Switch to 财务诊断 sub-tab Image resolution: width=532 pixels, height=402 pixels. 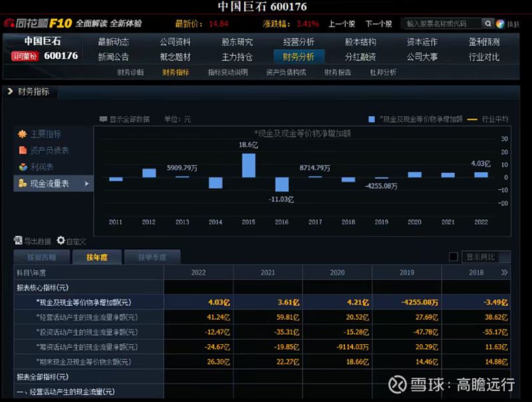click(x=130, y=72)
